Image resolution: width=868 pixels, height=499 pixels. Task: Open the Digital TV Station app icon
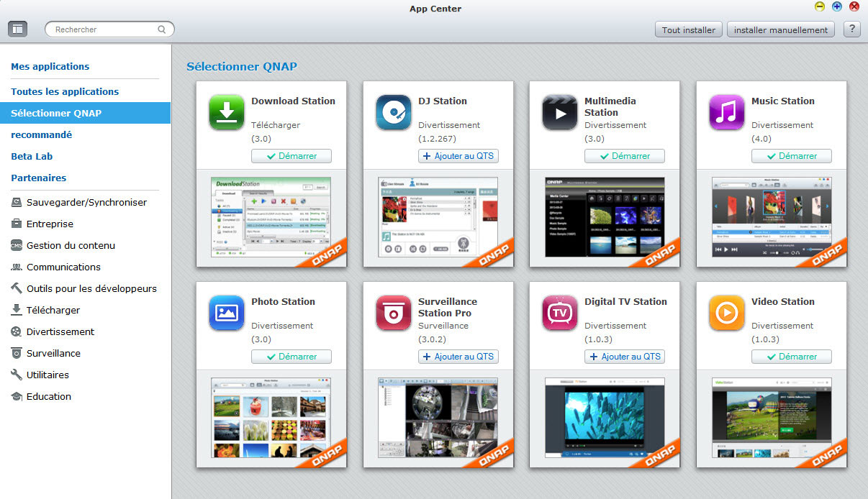click(x=560, y=313)
